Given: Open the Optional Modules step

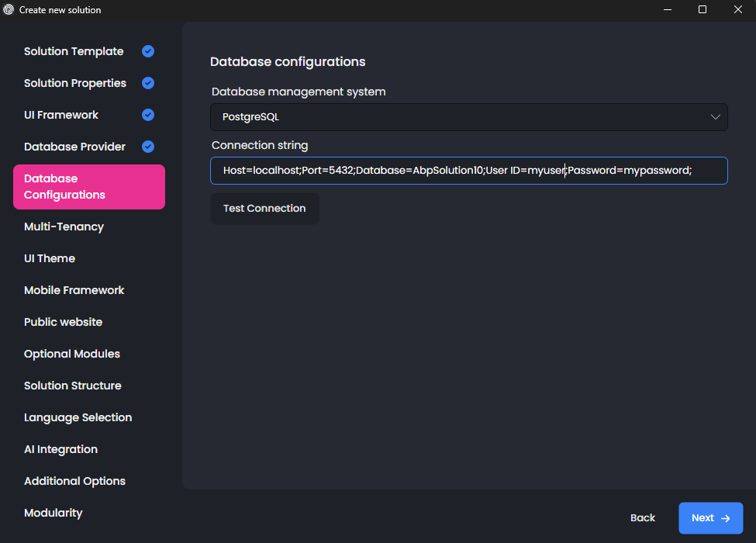Looking at the screenshot, I should (x=72, y=354).
